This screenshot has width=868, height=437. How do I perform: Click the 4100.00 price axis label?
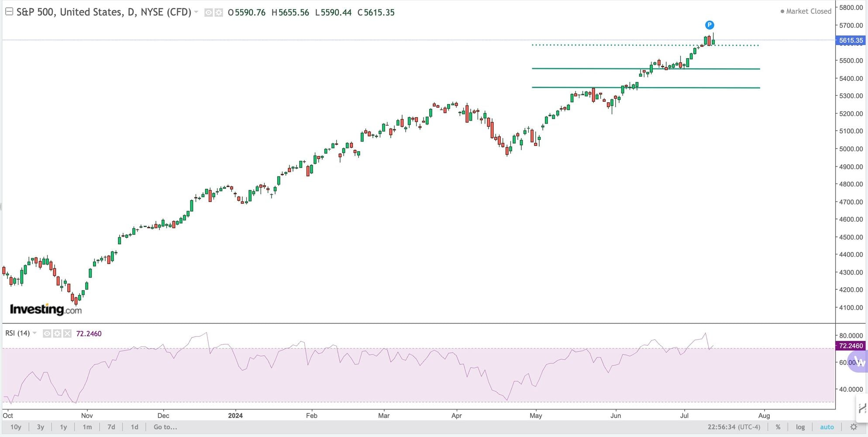click(x=851, y=307)
